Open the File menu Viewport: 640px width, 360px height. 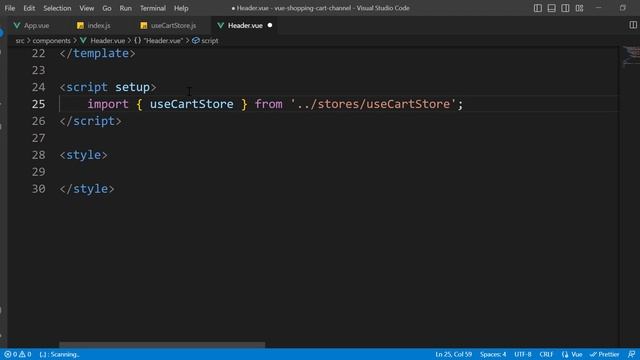click(10, 8)
